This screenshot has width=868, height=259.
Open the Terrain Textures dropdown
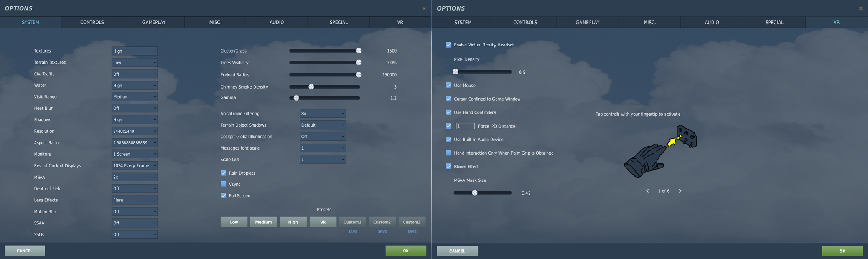pos(135,63)
